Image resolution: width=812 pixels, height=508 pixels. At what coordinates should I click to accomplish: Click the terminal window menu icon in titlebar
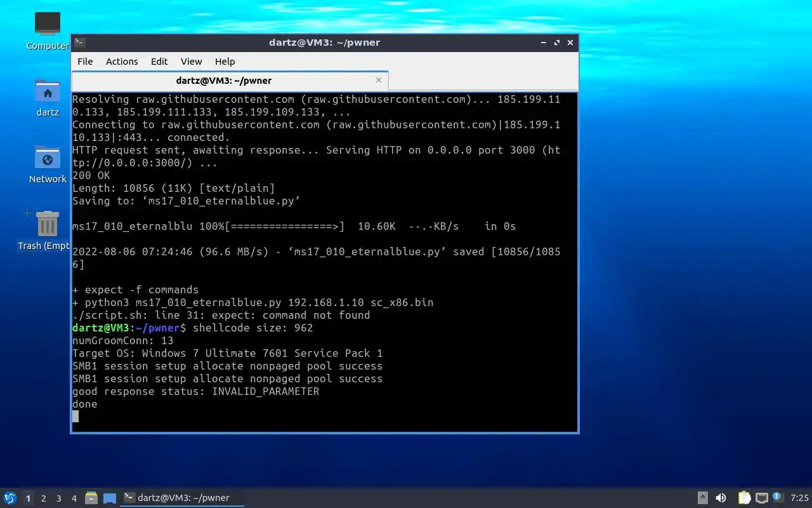pos(80,43)
